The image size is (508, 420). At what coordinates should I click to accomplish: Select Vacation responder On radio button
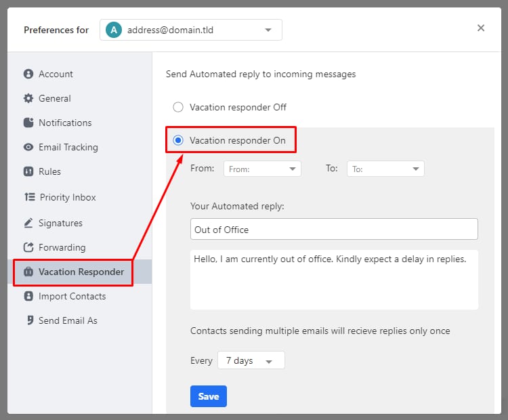[x=178, y=140]
